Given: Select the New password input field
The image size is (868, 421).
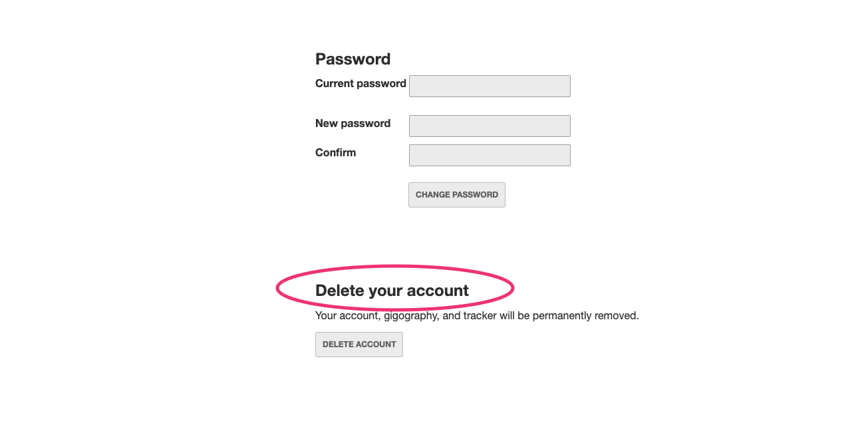Looking at the screenshot, I should tap(490, 126).
